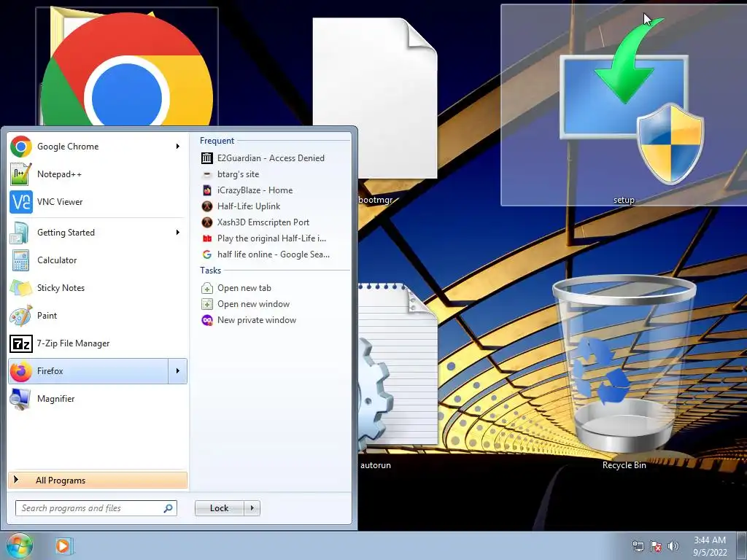Click the Firefox icon in Start menu
The image size is (747, 560).
coord(21,371)
